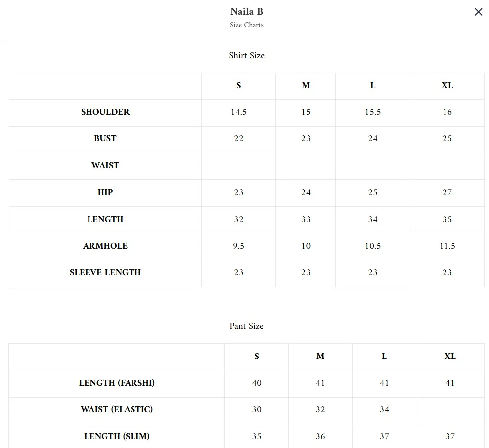Select the shoulder value 14.5 for size S
Viewport: 489px width, 448px height.
[x=239, y=112]
